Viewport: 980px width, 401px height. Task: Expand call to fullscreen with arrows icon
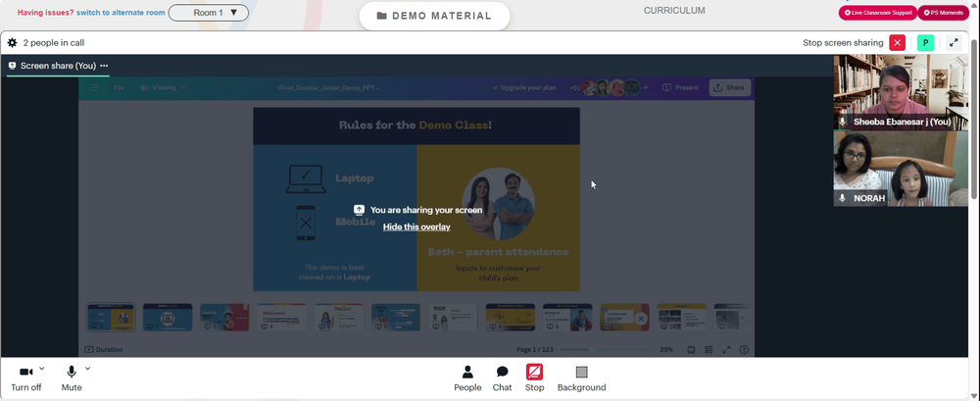[x=954, y=43]
